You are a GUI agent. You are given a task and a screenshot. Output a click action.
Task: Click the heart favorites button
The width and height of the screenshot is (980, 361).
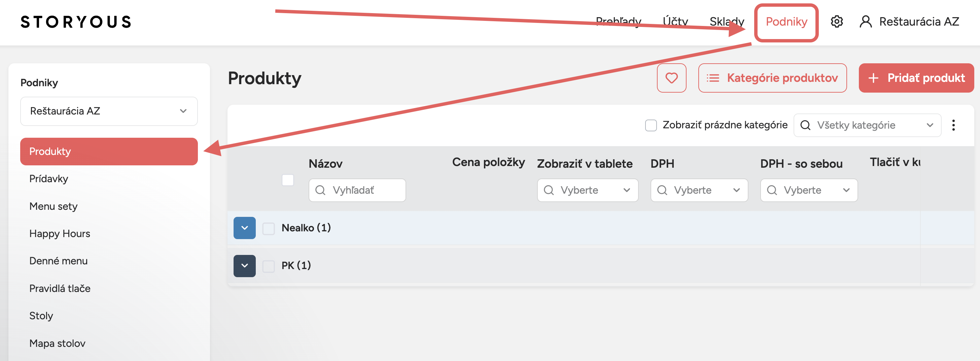coord(671,78)
